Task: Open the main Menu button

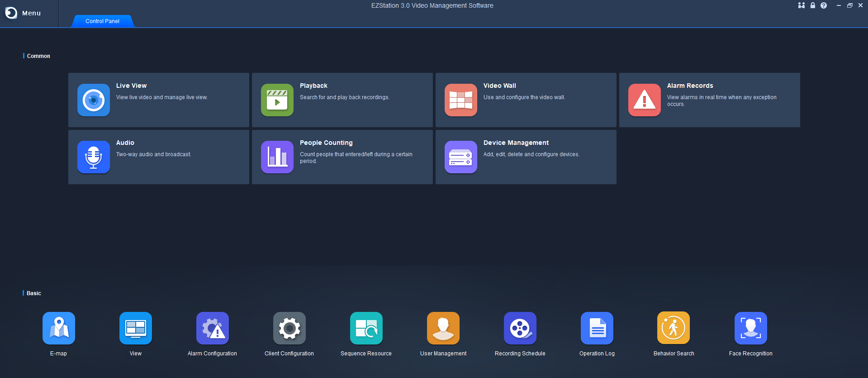Action: click(24, 13)
